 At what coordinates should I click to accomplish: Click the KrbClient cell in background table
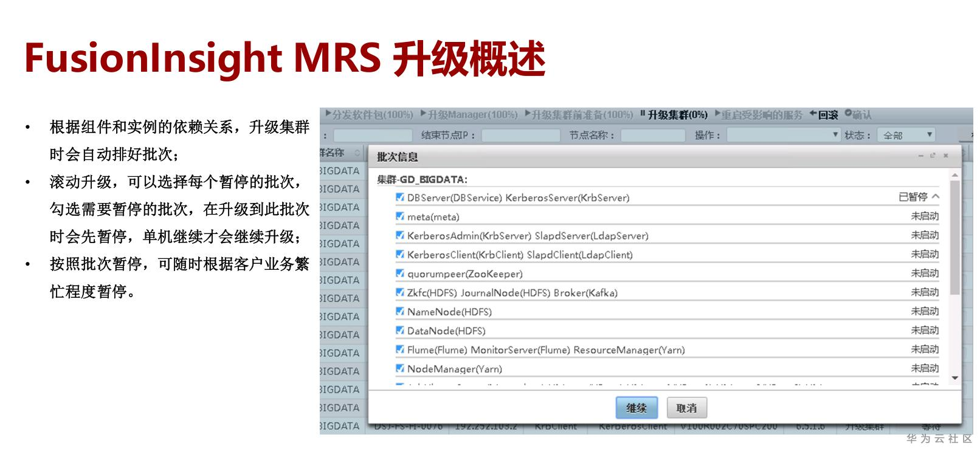[x=556, y=427]
